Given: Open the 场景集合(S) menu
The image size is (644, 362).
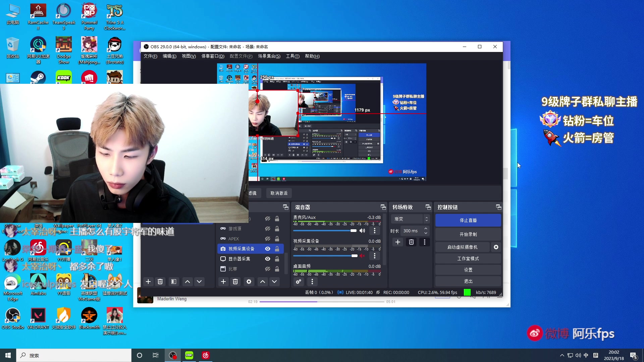Looking at the screenshot, I should 269,56.
